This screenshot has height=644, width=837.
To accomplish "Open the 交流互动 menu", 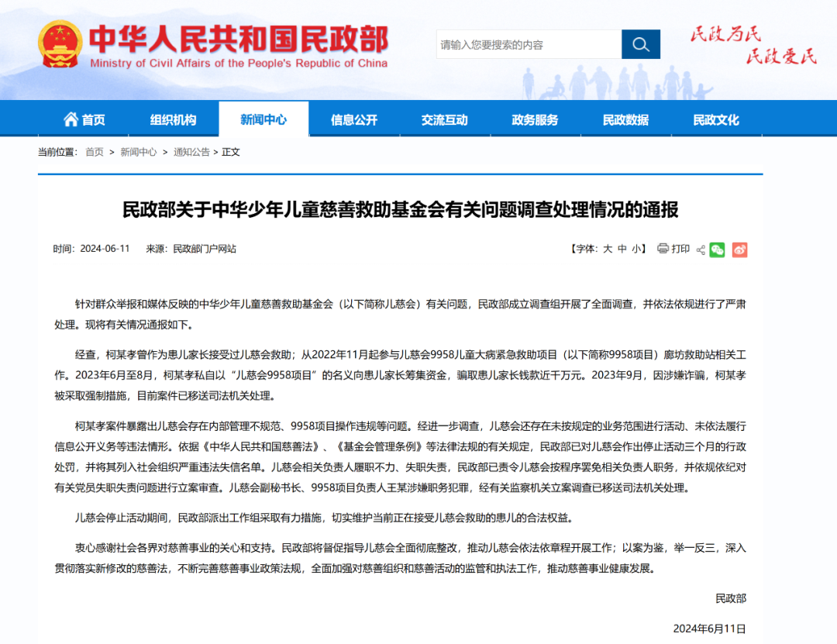I will 444,119.
